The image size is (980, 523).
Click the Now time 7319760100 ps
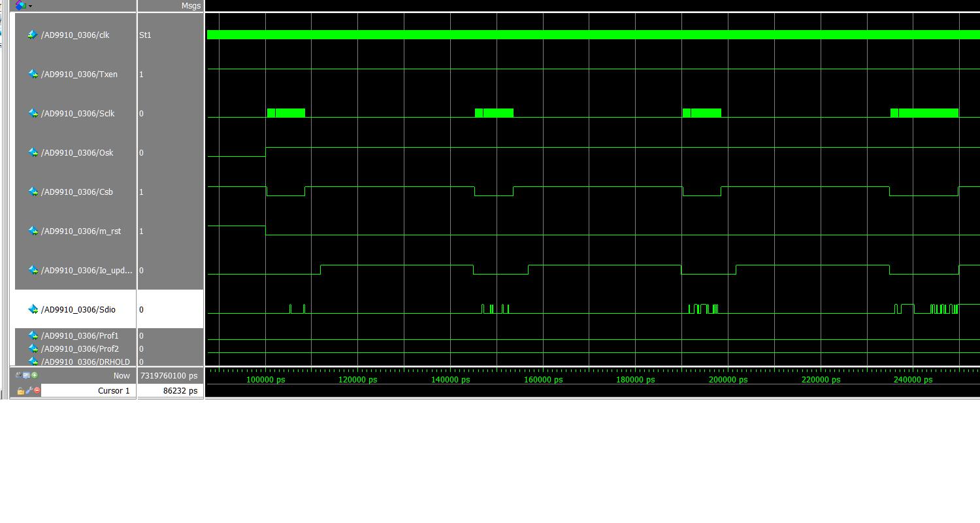click(x=169, y=375)
